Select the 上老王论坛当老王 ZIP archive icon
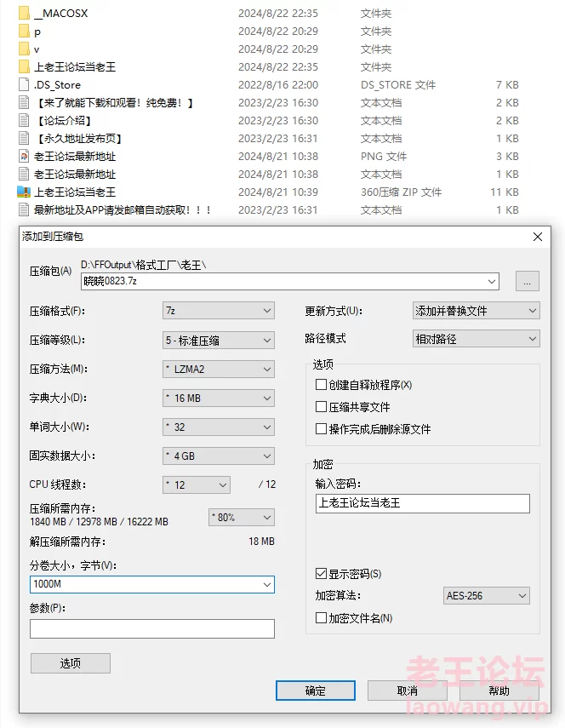 click(x=24, y=192)
